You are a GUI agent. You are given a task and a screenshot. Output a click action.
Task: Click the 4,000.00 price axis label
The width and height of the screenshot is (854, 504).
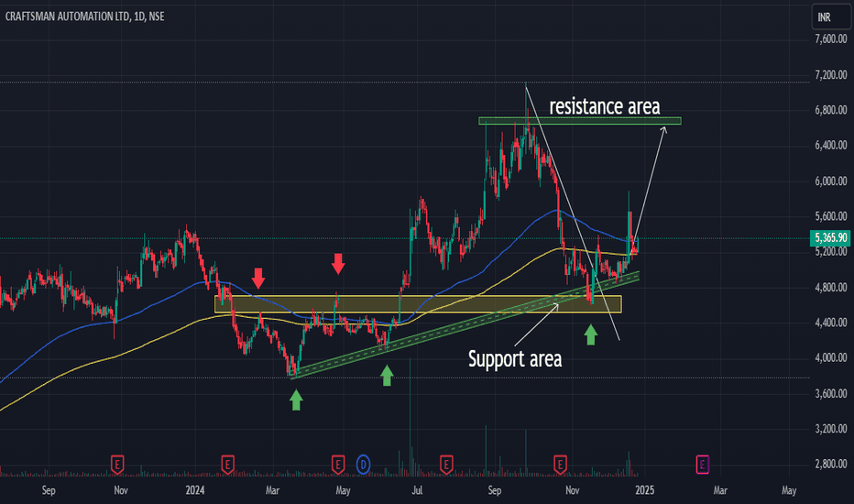pyautogui.click(x=830, y=358)
